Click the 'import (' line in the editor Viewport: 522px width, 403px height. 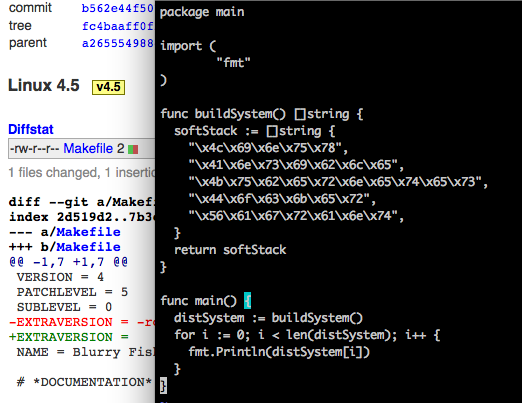[x=188, y=46]
